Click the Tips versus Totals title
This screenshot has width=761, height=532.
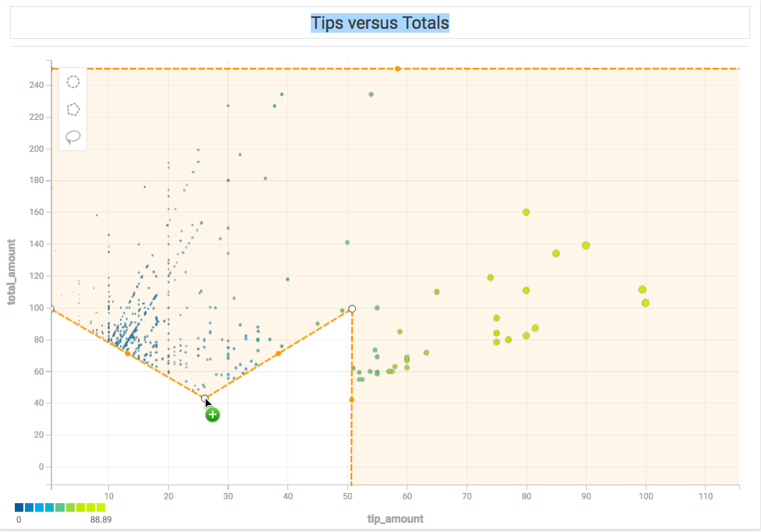[380, 23]
